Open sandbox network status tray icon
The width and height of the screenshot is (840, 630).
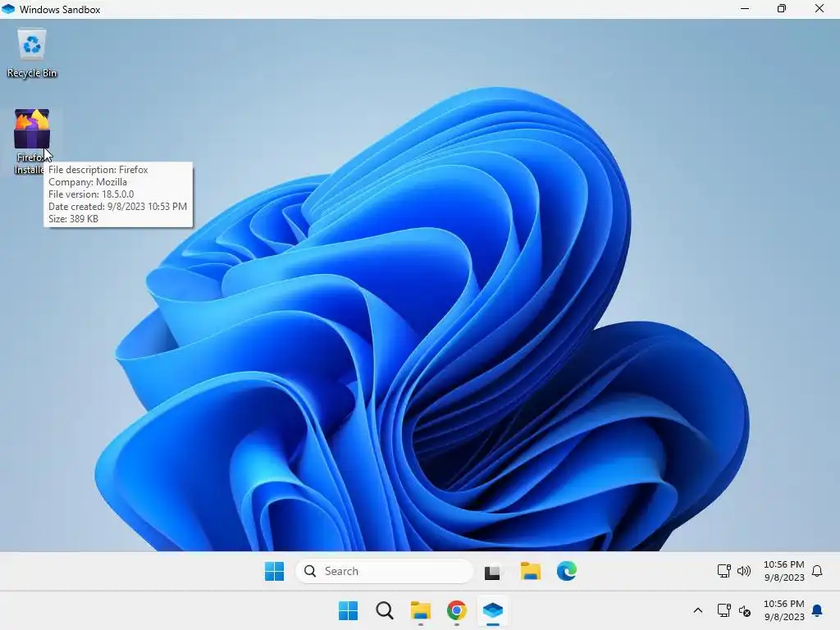[x=724, y=571]
